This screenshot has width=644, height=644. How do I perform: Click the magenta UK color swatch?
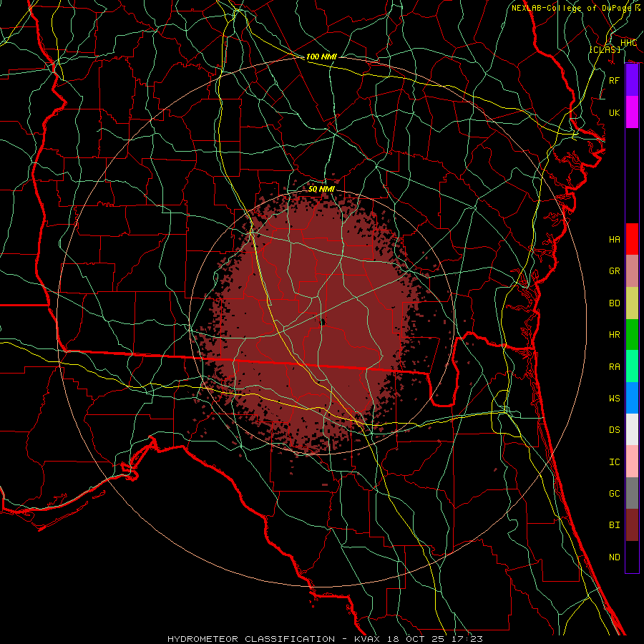click(x=632, y=112)
